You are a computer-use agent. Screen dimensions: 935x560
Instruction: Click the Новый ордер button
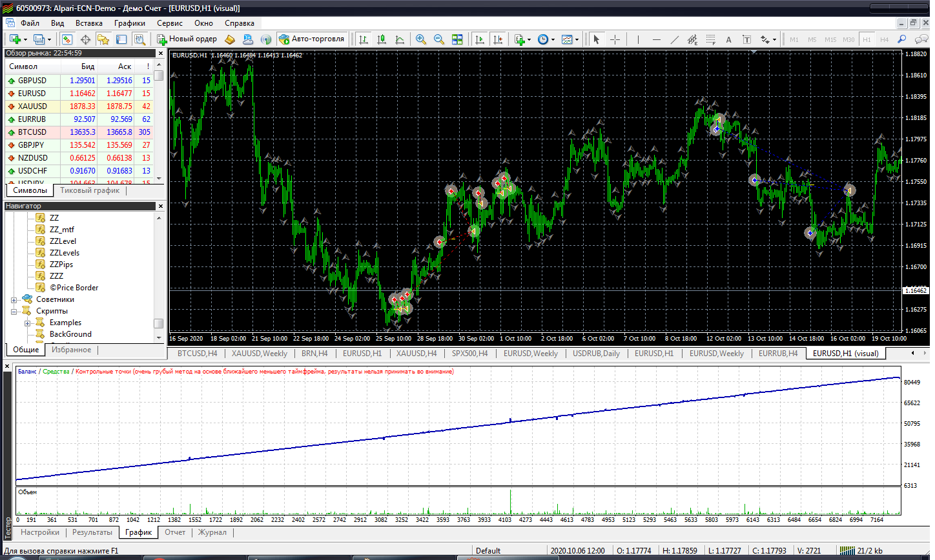pos(187,39)
